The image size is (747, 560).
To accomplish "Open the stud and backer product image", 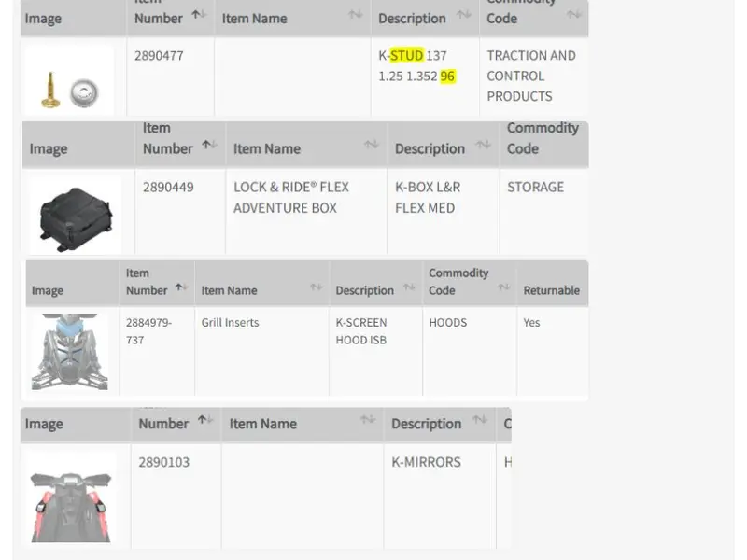I will [x=69, y=80].
